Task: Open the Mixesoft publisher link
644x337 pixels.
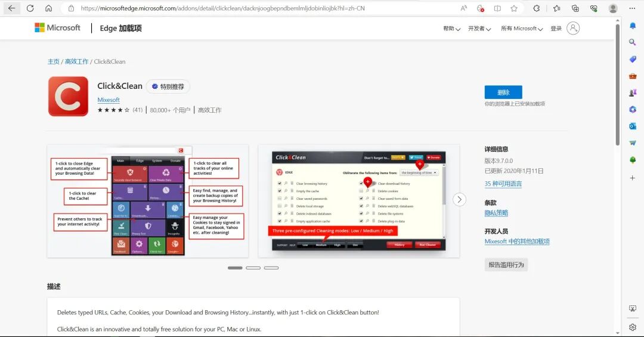Action: (109, 100)
